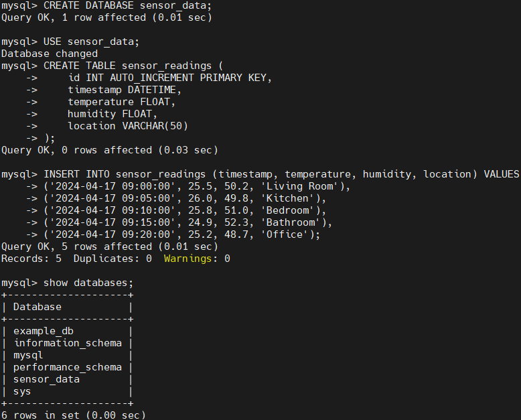Viewport: 521px width, 420px height.
Task: Click the 'Living Room' row values
Action: [198, 186]
